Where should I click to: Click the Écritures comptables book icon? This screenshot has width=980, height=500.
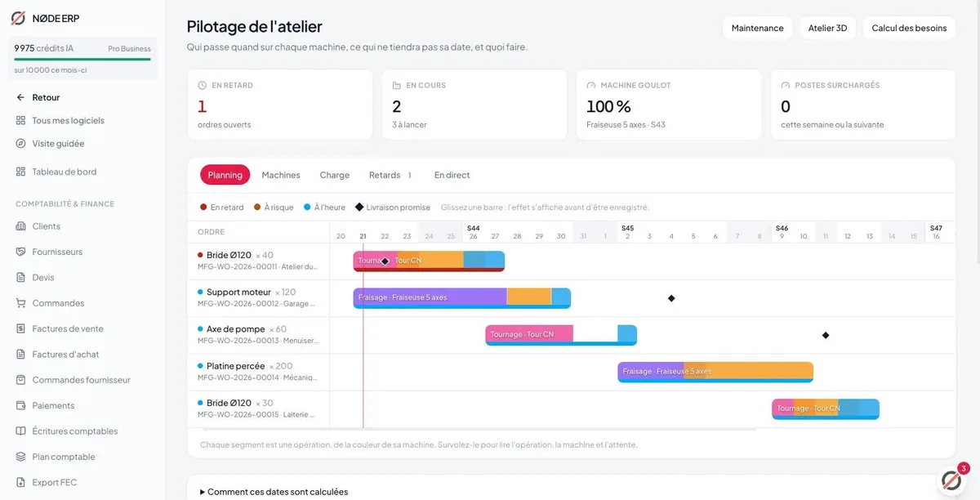point(20,431)
